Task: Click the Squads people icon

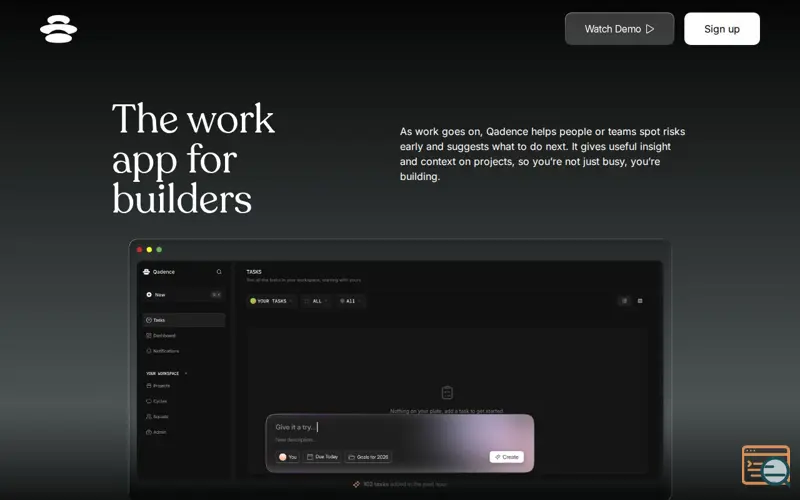Action: (149, 416)
